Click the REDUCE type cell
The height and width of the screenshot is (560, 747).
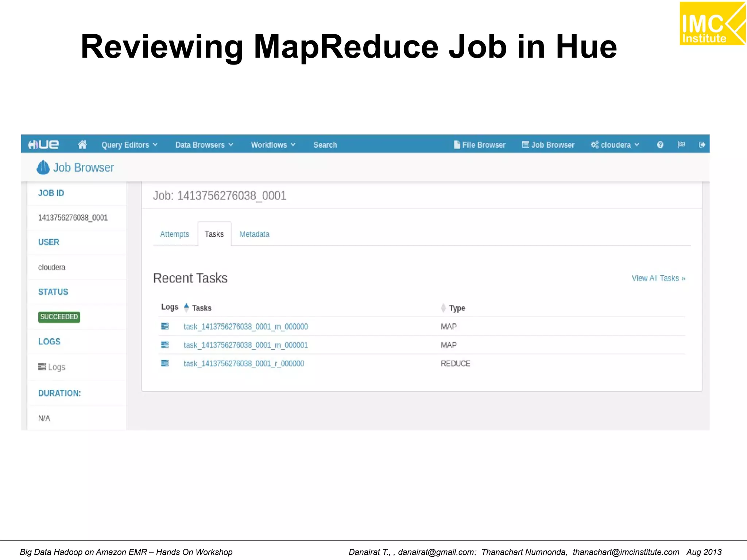point(456,363)
